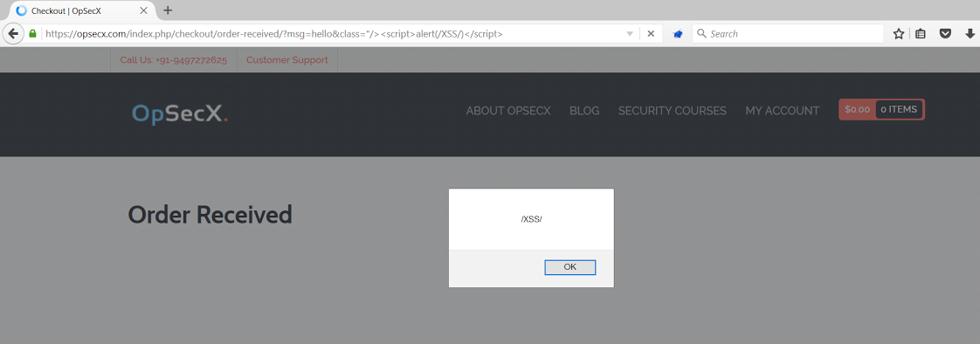The width and height of the screenshot is (980, 344).
Task: Bookmark this page with star icon
Action: pos(899,34)
